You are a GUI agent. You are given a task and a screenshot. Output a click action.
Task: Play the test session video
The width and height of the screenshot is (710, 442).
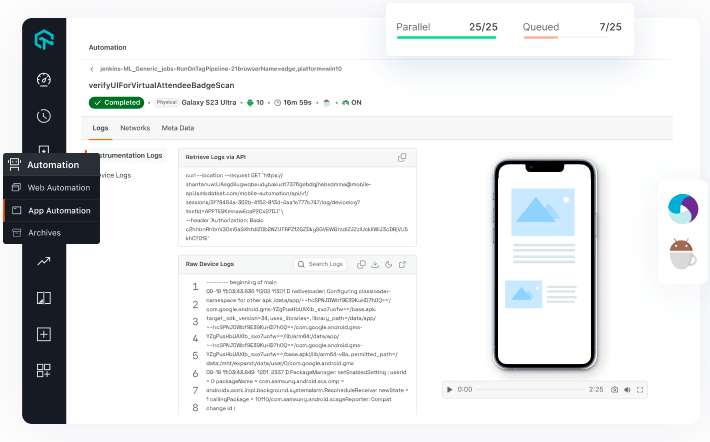(x=450, y=389)
